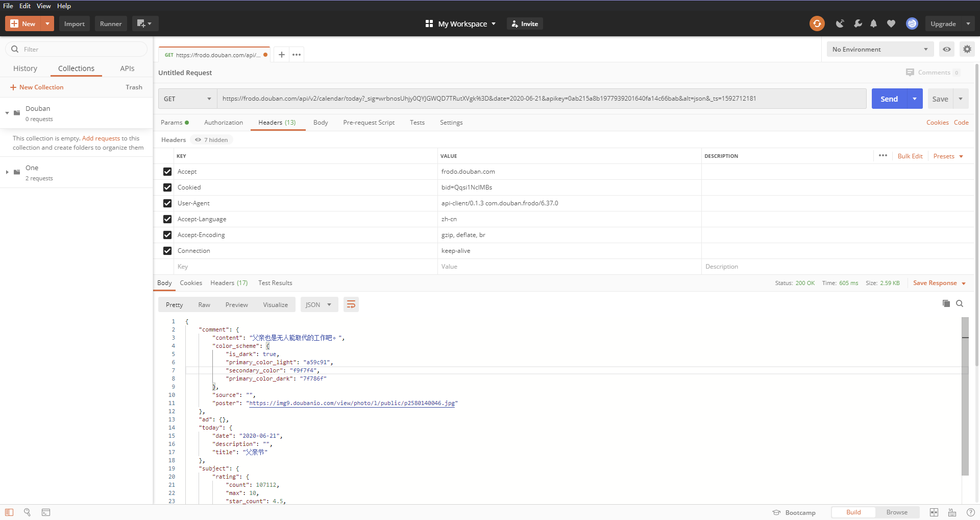Open the View menu
This screenshot has height=520, width=980.
pyautogui.click(x=43, y=6)
